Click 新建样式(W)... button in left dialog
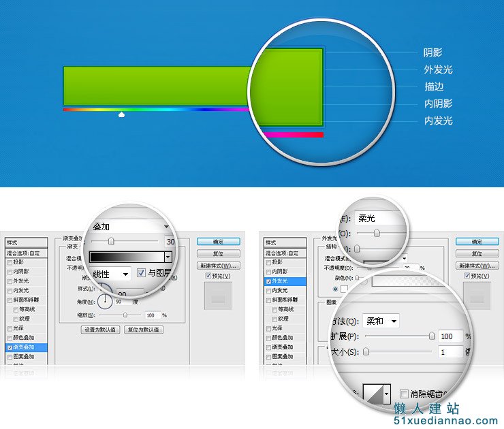 pyautogui.click(x=218, y=266)
